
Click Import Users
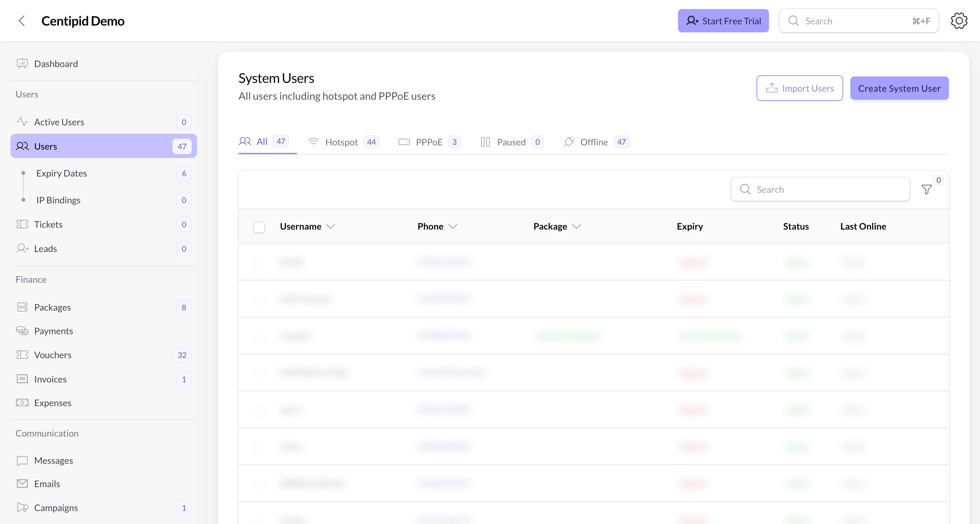799,88
